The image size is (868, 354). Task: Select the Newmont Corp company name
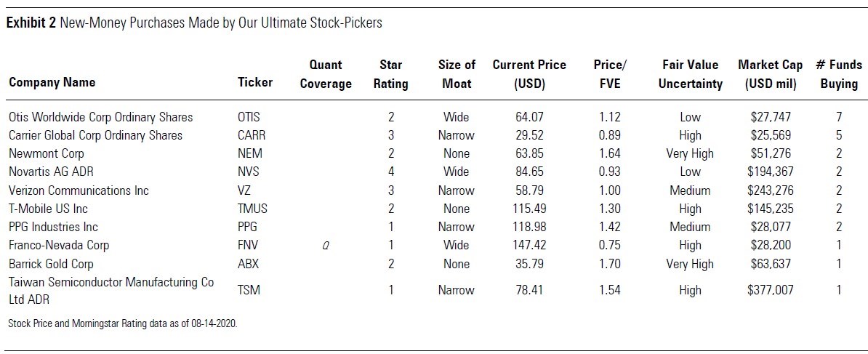tap(47, 153)
